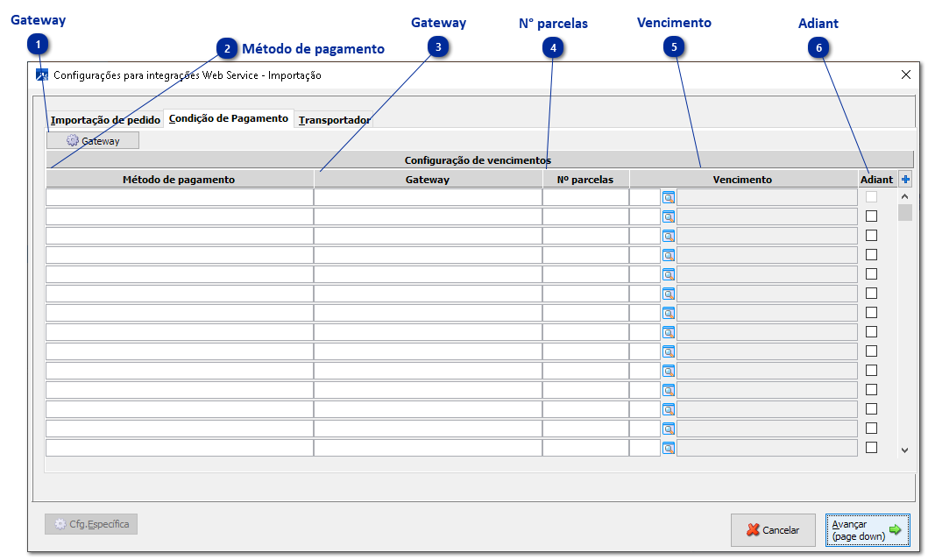Add a new row with the blue plus icon
This screenshot has height=560, width=928.
pos(905,180)
